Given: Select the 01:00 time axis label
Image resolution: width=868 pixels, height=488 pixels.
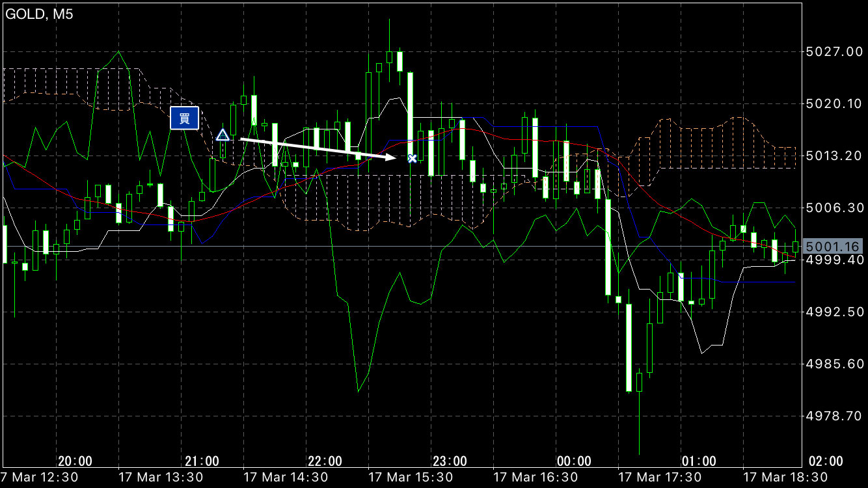Looking at the screenshot, I should (699, 461).
